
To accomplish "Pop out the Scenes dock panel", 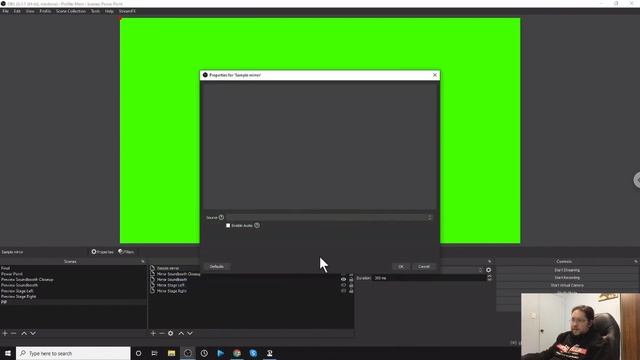I will [143, 261].
